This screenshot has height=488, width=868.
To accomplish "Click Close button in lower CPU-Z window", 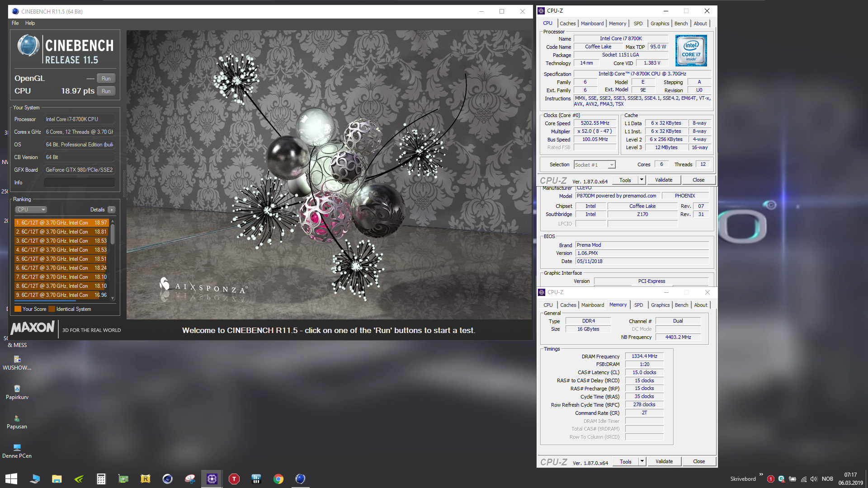I will pos(699,461).
